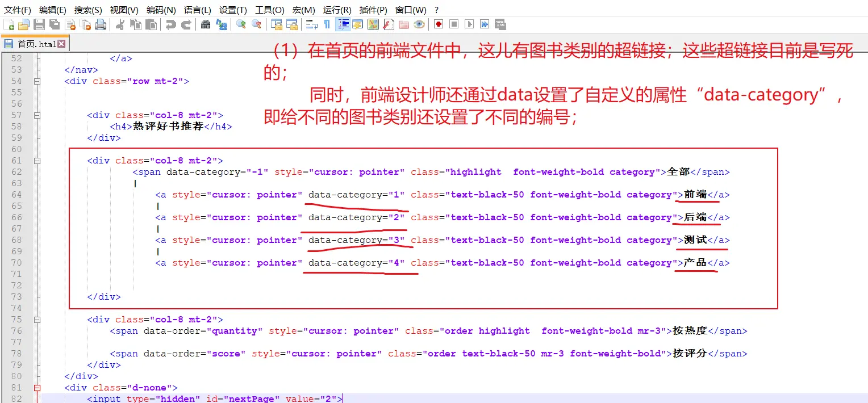
Task: Click the link text 前端 on line 64
Action: (x=695, y=195)
